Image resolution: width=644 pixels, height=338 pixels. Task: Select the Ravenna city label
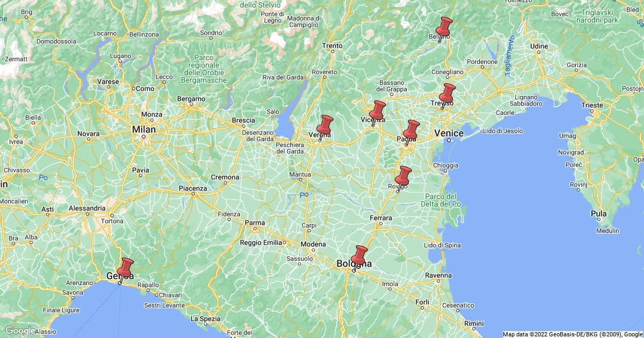[x=437, y=275]
